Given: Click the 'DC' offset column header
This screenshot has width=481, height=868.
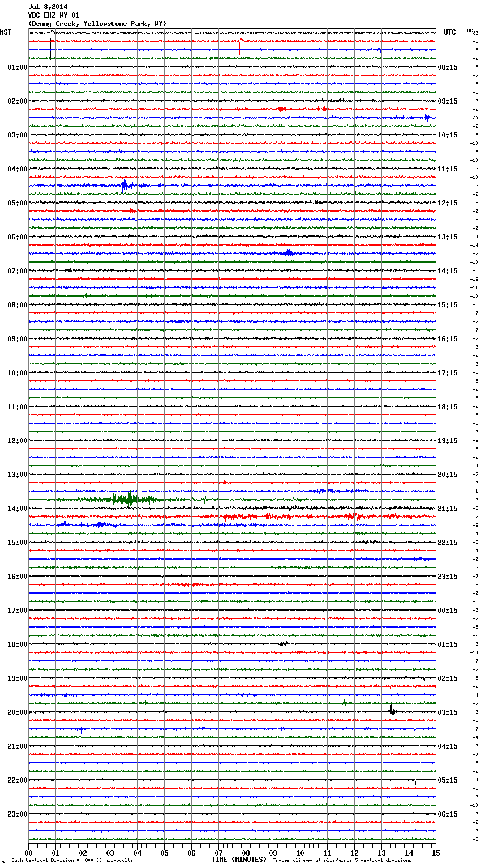Looking at the screenshot, I should coord(469,31).
